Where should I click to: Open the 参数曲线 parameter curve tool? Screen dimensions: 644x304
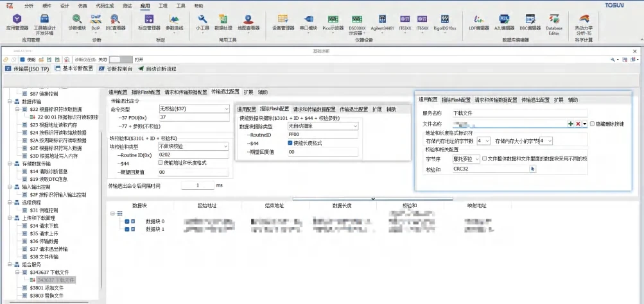pos(175,22)
